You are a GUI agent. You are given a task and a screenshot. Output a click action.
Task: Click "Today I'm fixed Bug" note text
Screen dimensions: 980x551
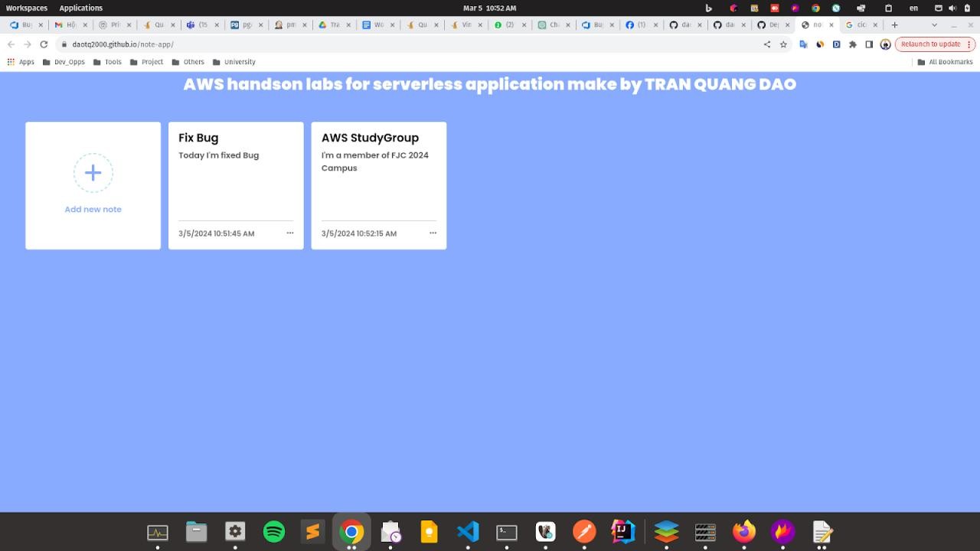[x=219, y=155]
